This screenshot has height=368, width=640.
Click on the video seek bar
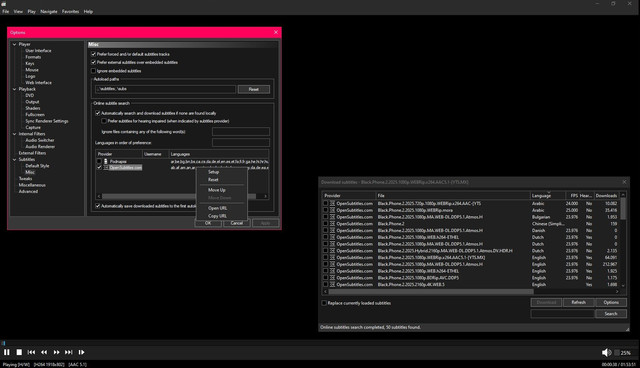click(320, 343)
